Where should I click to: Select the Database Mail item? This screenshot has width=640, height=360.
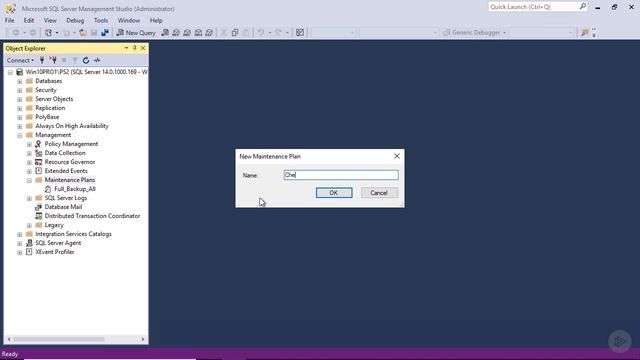tap(63, 207)
